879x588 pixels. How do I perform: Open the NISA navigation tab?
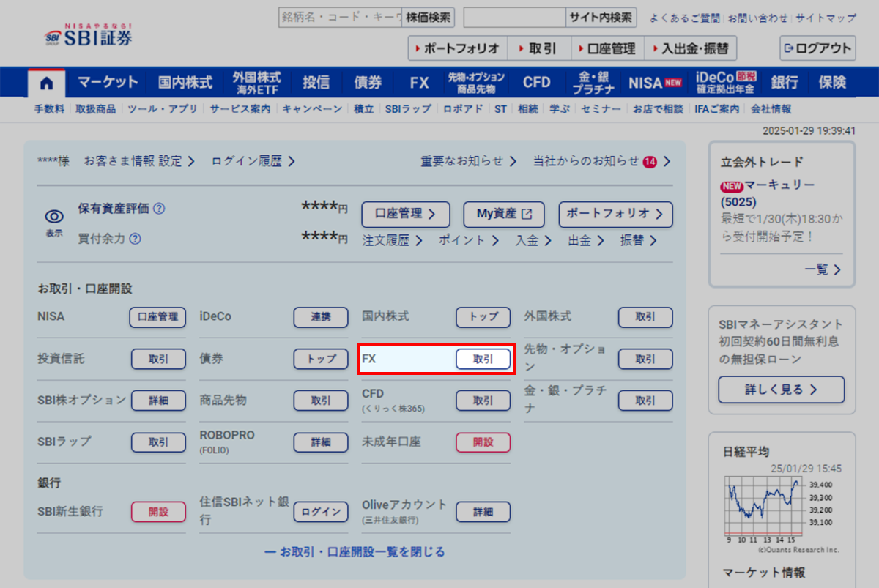pyautogui.click(x=655, y=83)
